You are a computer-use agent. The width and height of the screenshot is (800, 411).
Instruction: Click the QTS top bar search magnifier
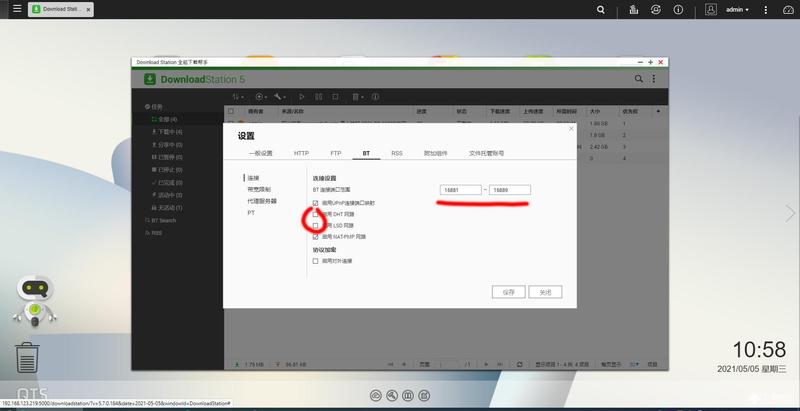tap(601, 9)
